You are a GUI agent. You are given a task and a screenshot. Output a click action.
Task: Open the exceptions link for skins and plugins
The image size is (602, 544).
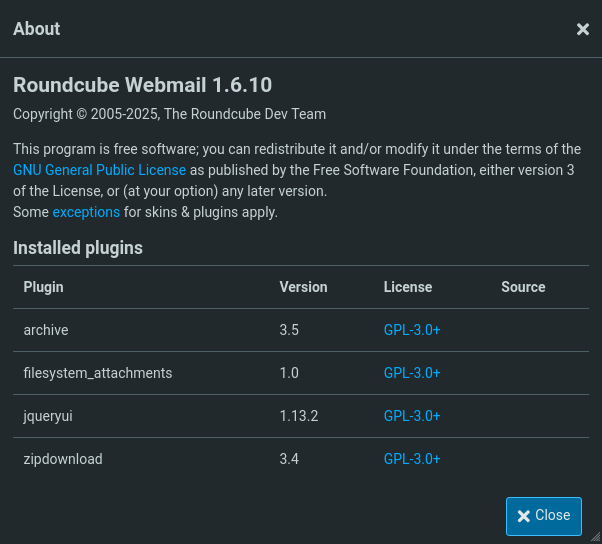(86, 212)
